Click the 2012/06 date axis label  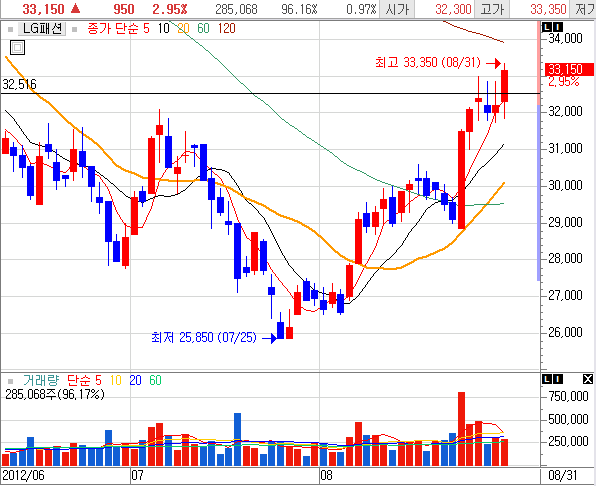pos(24,475)
